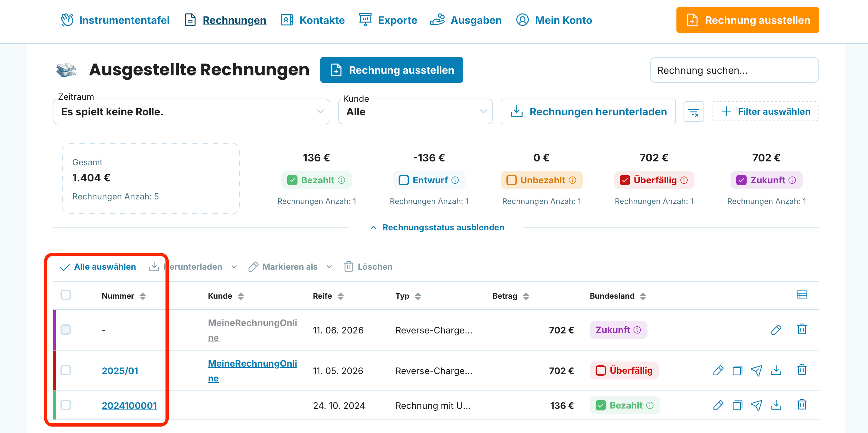Click orange Rechnung ausstellen button

click(x=747, y=20)
